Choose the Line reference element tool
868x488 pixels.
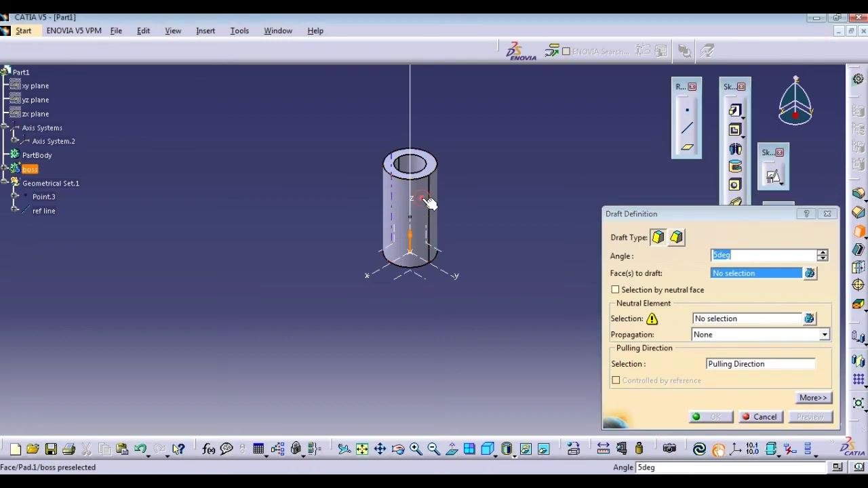point(687,128)
